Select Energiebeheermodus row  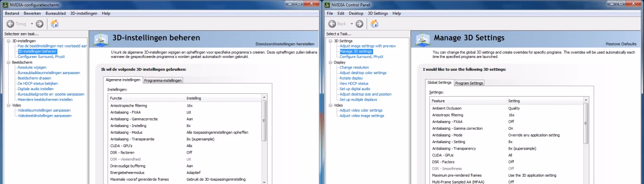click(x=184, y=172)
